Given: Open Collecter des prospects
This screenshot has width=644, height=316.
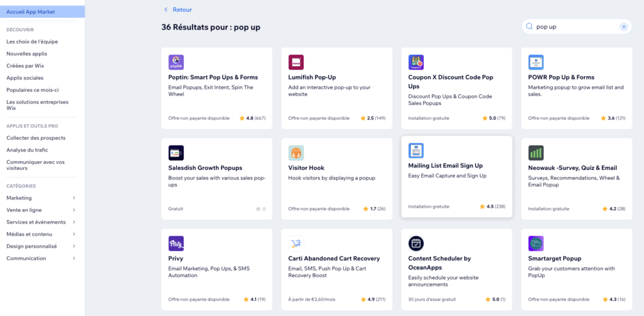Looking at the screenshot, I should tap(36, 138).
